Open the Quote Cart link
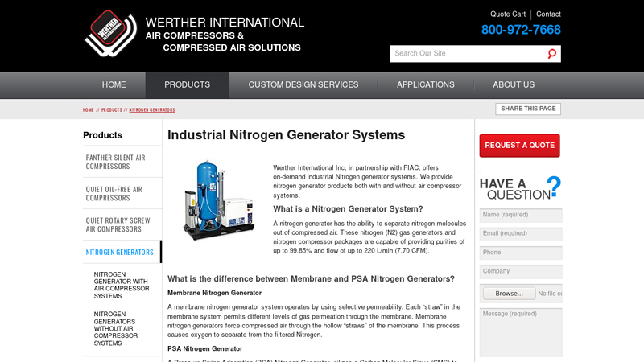This screenshot has width=644, height=362. [x=508, y=14]
